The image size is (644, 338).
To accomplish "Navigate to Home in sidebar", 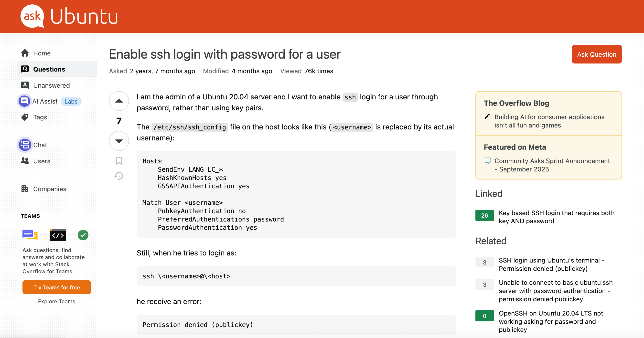I will click(x=42, y=53).
